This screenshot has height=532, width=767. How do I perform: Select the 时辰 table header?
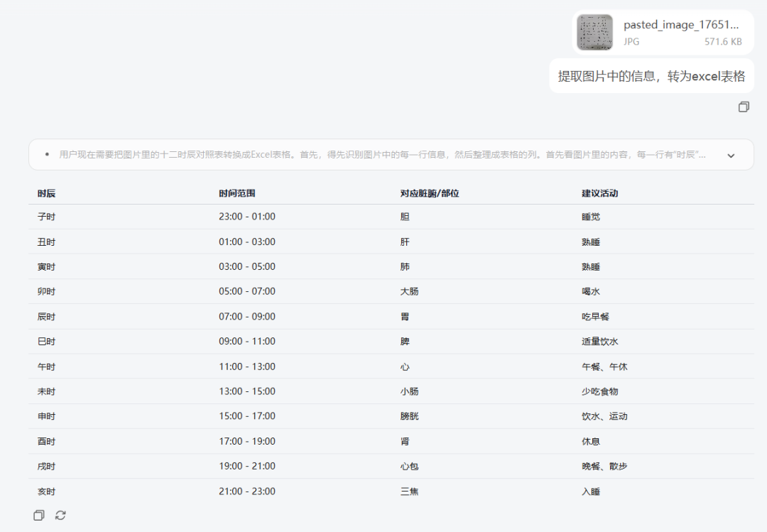45,192
